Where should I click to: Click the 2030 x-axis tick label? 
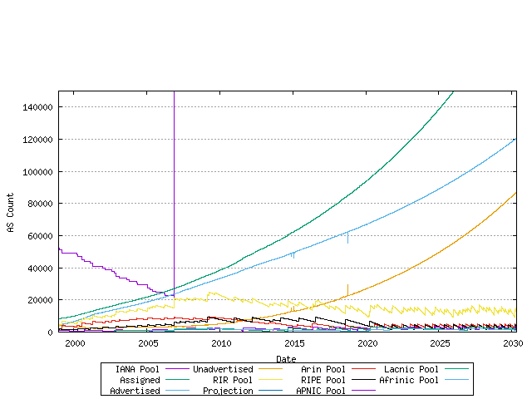(x=513, y=342)
